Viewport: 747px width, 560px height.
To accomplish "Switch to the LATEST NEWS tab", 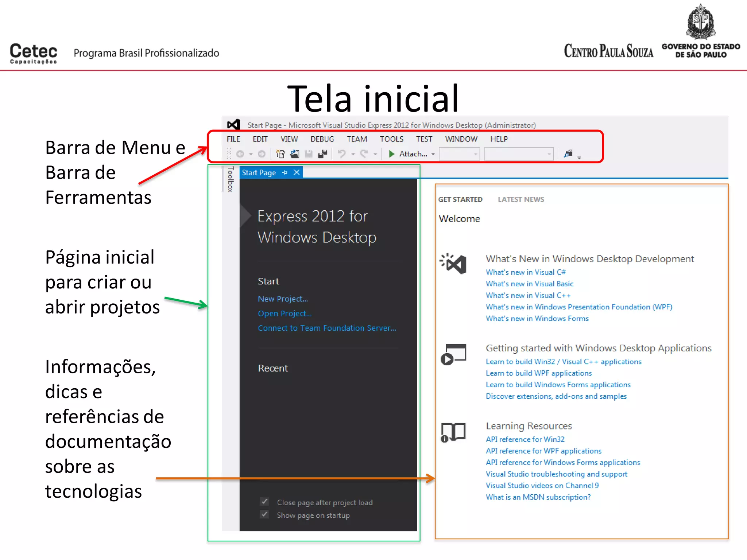I will [521, 199].
